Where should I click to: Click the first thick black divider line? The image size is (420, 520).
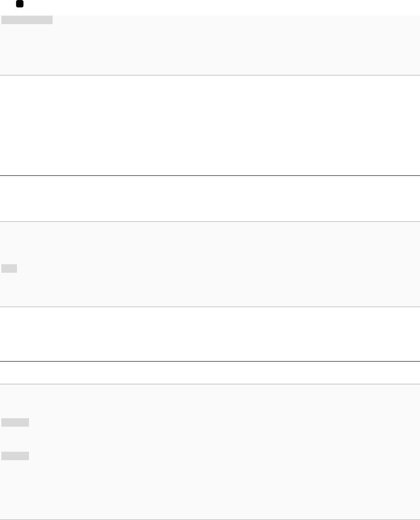210,175
